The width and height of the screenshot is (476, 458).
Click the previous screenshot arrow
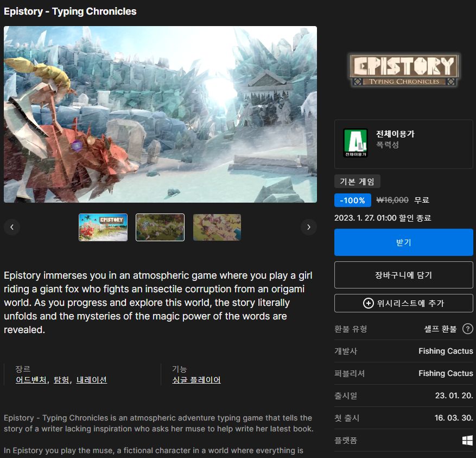[x=12, y=227]
